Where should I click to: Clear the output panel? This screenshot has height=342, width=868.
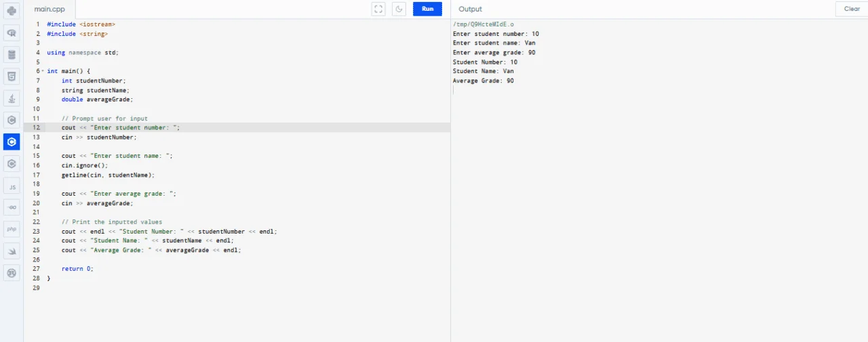tap(852, 9)
